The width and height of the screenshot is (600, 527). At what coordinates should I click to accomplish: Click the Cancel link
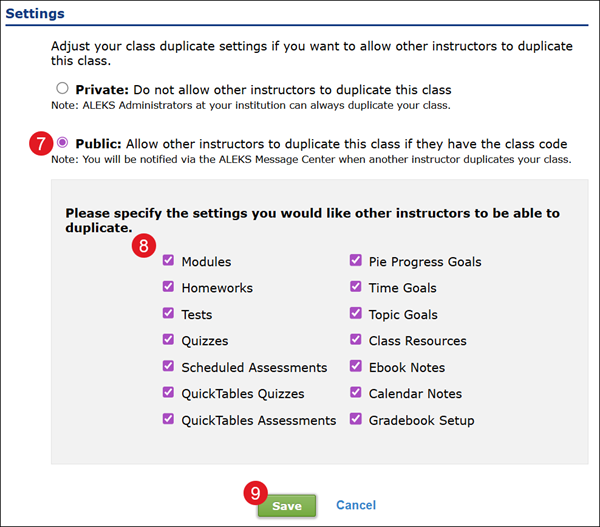(356, 506)
